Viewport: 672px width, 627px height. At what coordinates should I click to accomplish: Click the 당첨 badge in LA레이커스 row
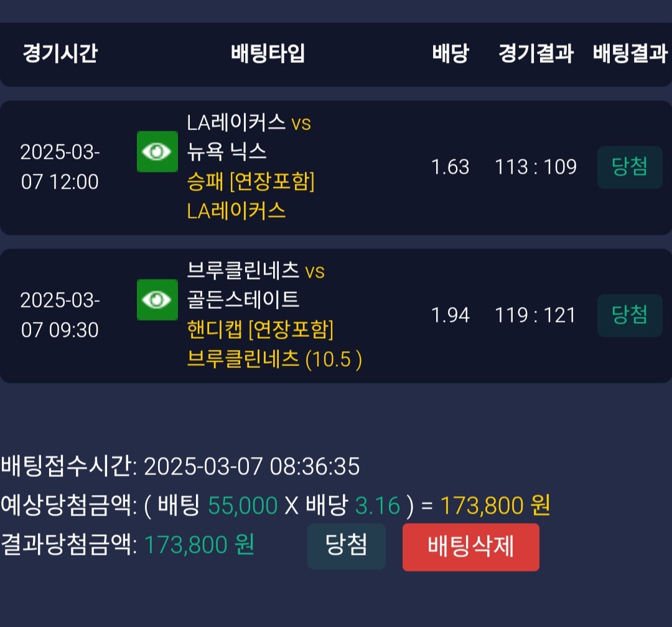(630, 167)
